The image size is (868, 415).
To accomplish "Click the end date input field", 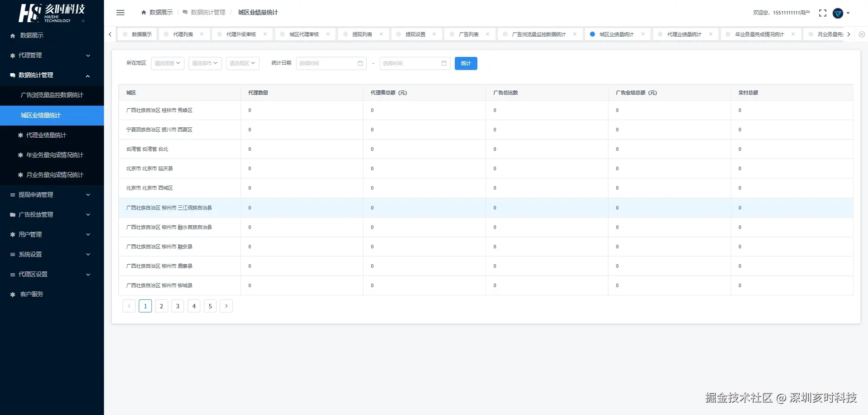I will coord(415,63).
